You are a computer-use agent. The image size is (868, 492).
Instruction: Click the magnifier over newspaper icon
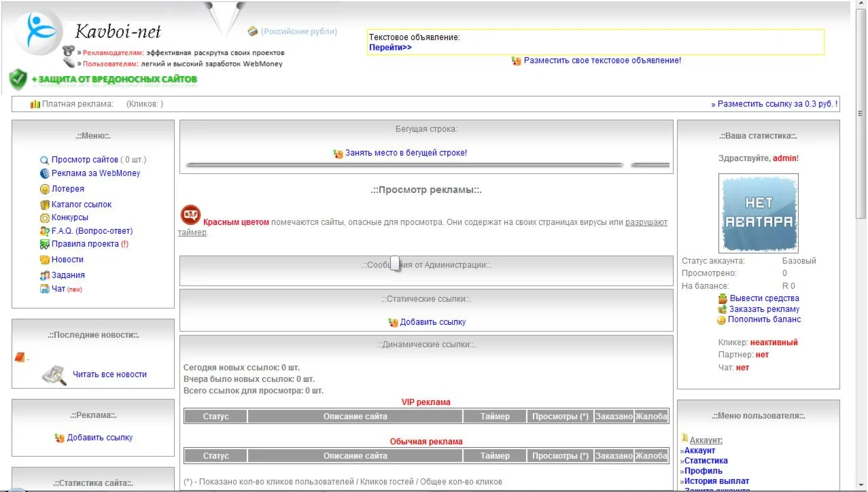pos(54,374)
